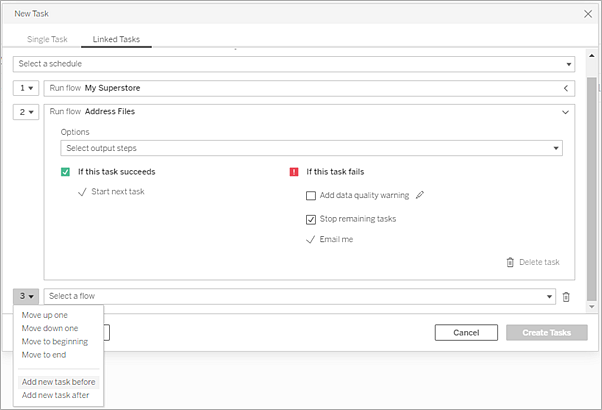This screenshot has width=602, height=410.
Task: Click the vertical scrollbar thumb
Action: tap(592, 188)
